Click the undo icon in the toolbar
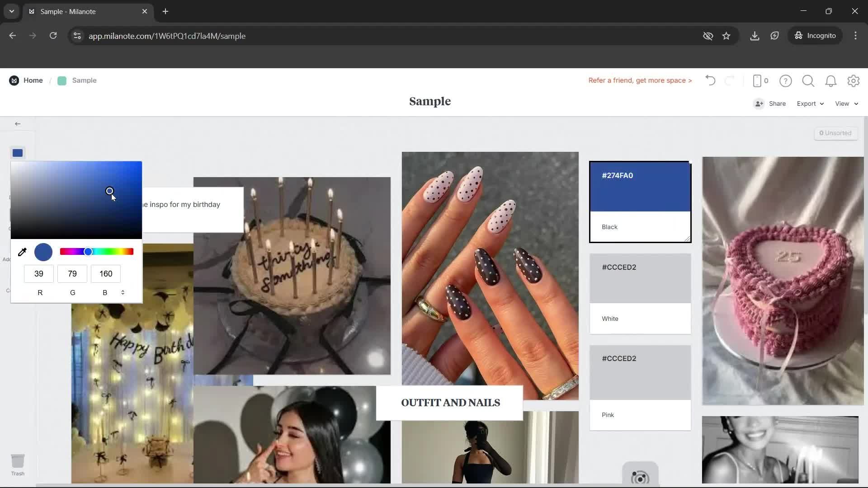868x488 pixels. pos(710,80)
